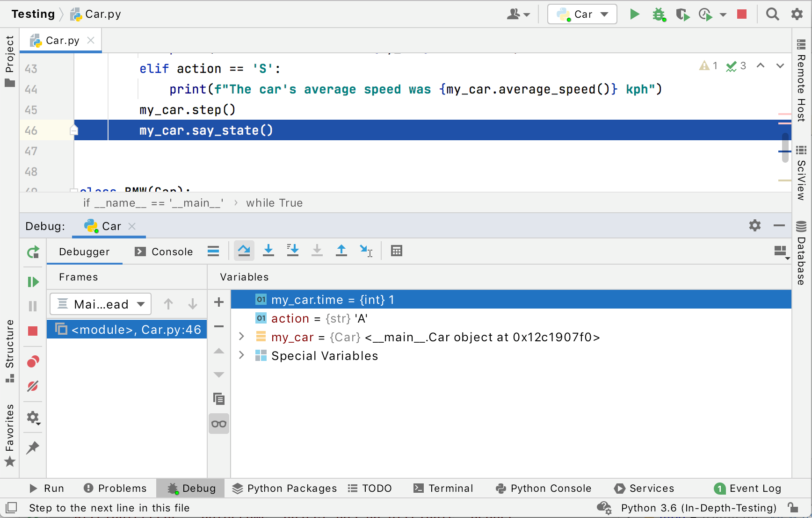Open the Event Log
The width and height of the screenshot is (812, 518).
coord(748,489)
